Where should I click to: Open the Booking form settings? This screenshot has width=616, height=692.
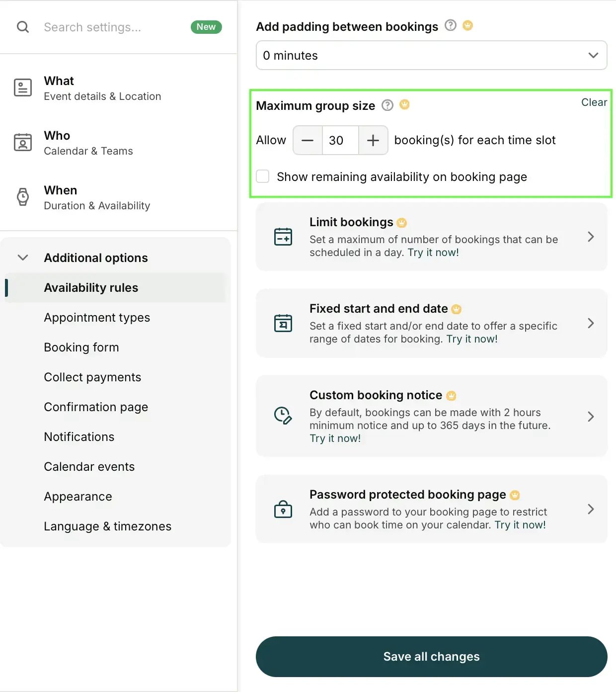[81, 347]
